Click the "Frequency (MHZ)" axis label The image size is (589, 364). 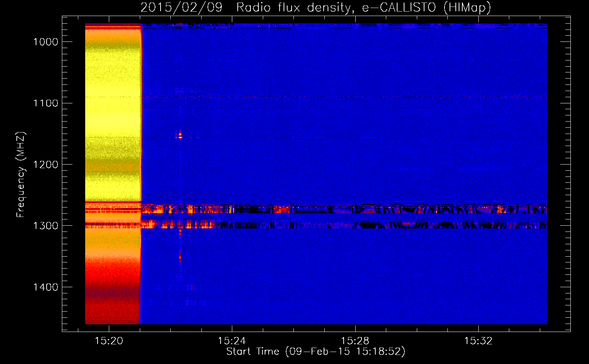click(x=21, y=175)
